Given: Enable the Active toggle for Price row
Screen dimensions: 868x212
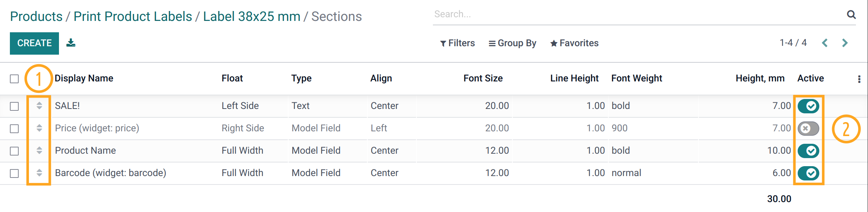Looking at the screenshot, I should click(x=808, y=128).
